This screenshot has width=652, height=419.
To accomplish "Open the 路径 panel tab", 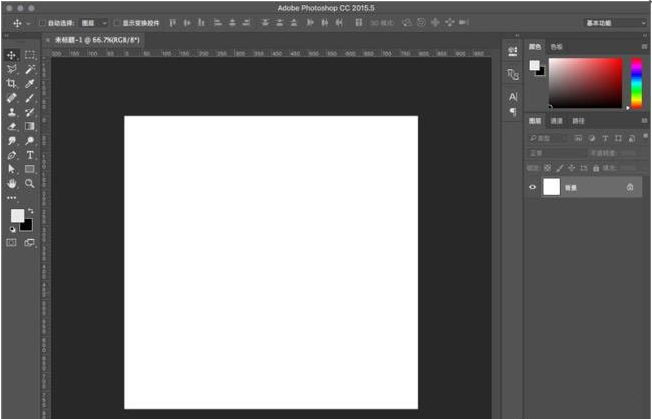I will (578, 121).
